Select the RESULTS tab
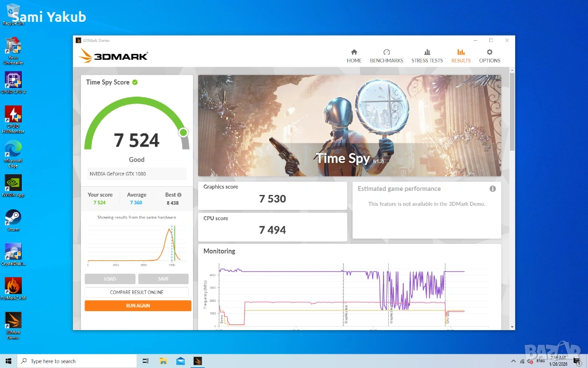 coord(461,56)
